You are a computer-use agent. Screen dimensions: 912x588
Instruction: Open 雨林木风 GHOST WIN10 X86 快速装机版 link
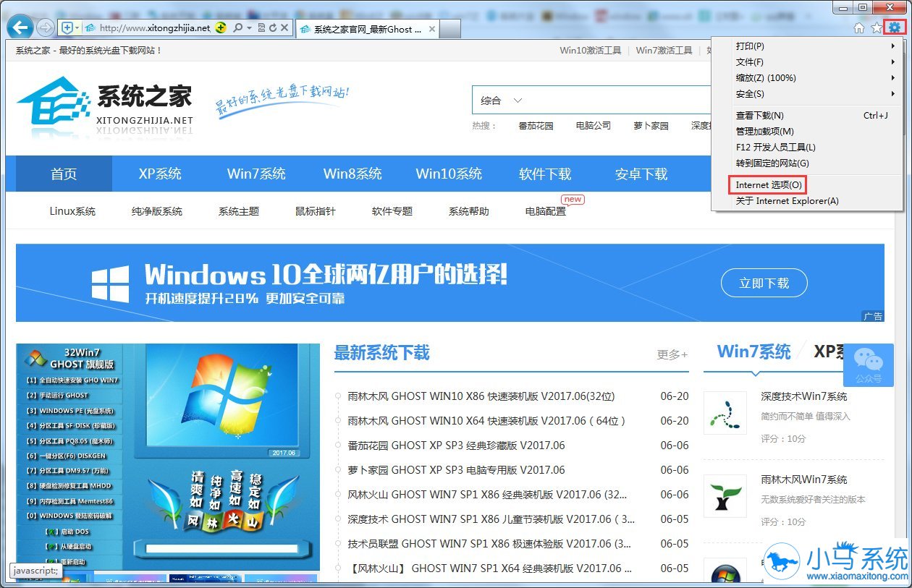point(481,396)
